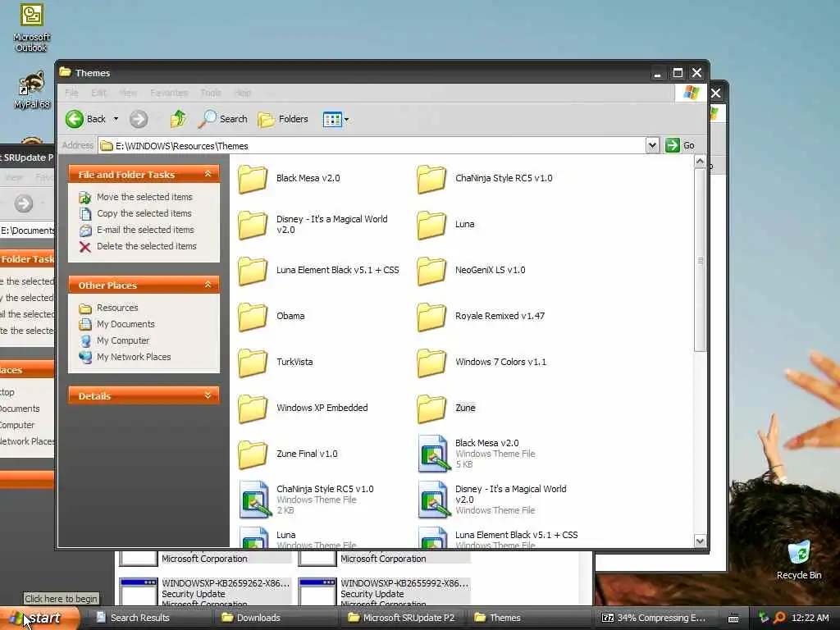Click Move the selected items
This screenshot has height=630, width=840.
click(135, 197)
